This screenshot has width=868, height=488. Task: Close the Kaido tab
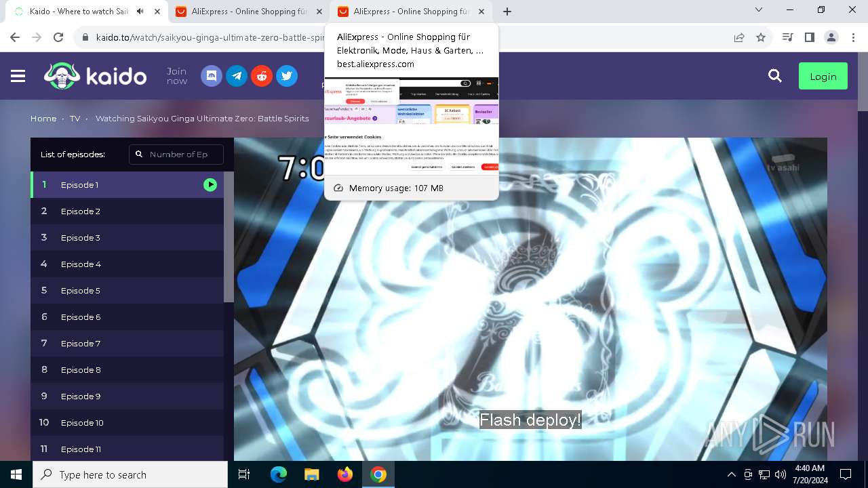(x=157, y=12)
